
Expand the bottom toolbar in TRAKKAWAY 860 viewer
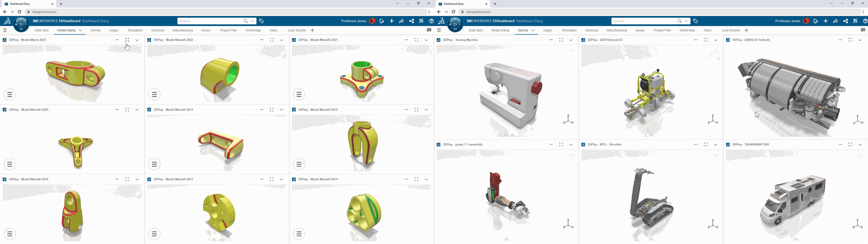tap(796, 239)
